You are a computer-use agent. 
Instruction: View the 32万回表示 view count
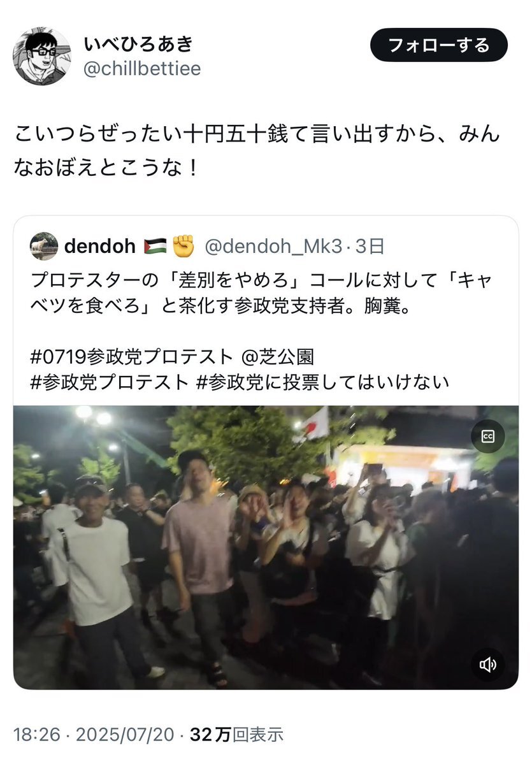tap(236, 734)
